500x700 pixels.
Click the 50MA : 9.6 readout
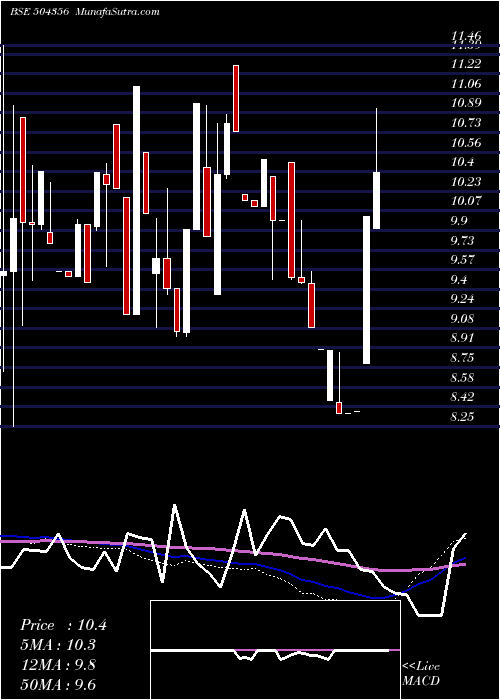click(58, 684)
